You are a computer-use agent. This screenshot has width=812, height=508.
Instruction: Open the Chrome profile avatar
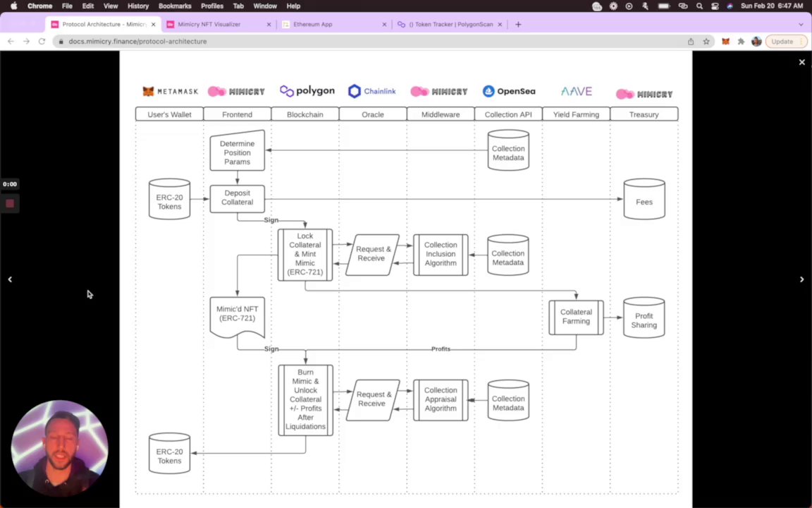coord(756,42)
